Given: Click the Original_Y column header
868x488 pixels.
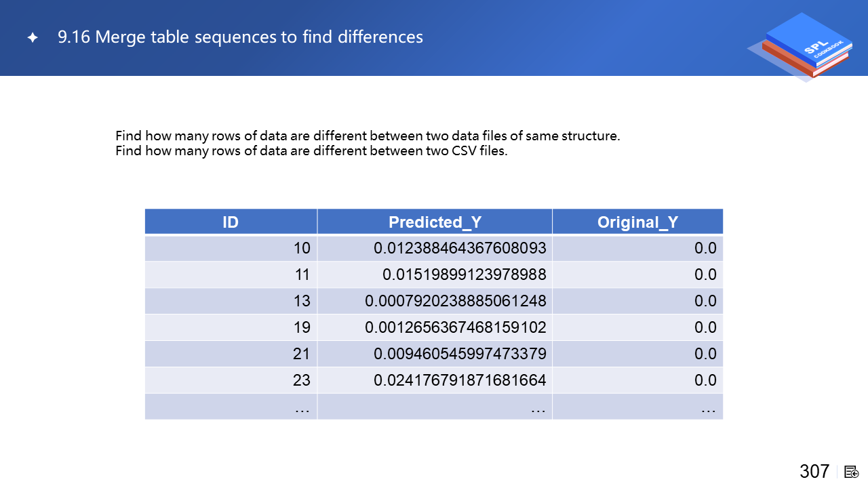Looking at the screenshot, I should point(637,222).
